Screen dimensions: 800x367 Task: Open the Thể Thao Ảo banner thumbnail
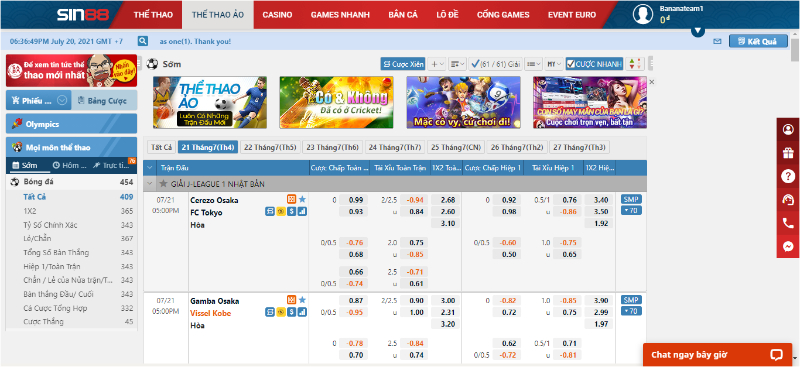click(210, 102)
